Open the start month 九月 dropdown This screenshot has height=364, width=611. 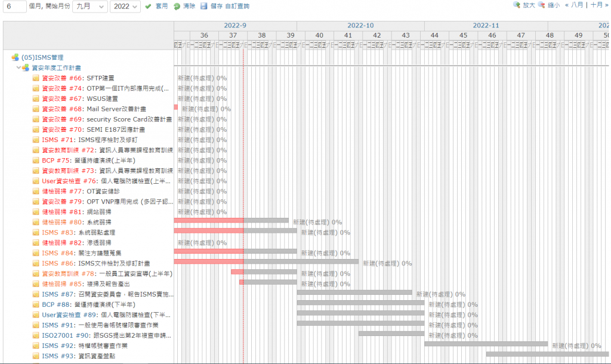(90, 6)
